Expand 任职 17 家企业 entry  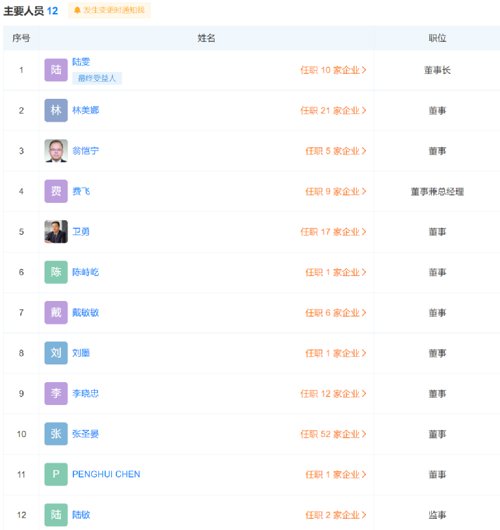point(333,232)
